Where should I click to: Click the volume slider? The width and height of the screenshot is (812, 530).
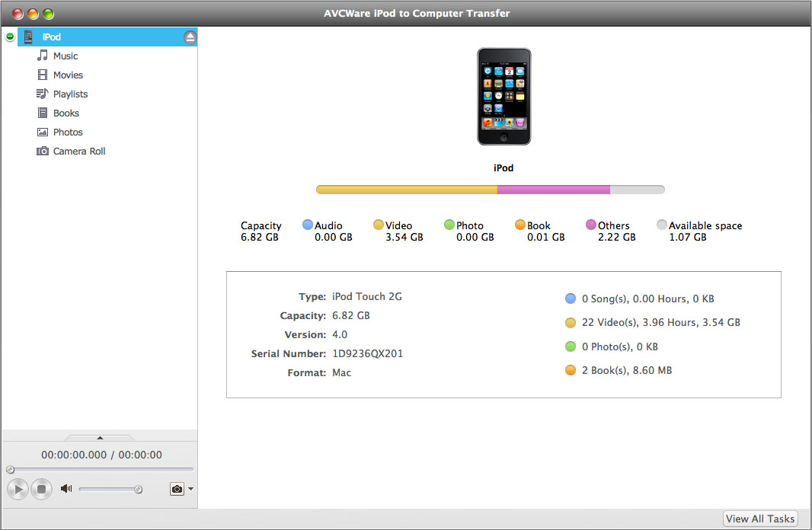[110, 489]
